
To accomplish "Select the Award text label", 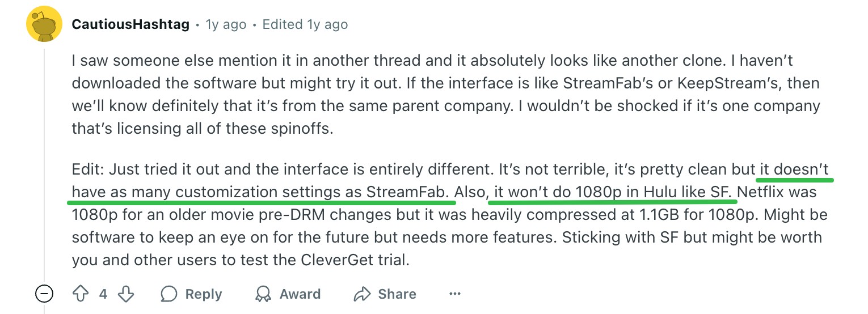I will [x=300, y=294].
